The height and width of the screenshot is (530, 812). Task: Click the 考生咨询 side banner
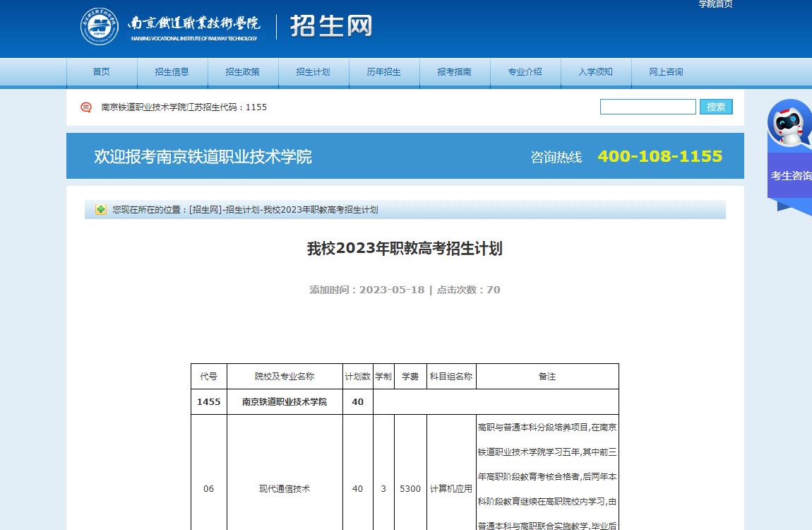point(790,176)
